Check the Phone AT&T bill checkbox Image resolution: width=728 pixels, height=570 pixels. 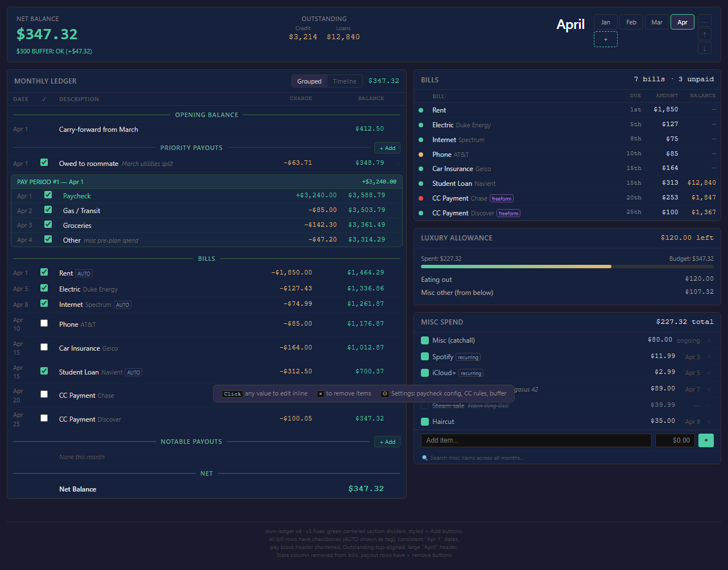coord(44,323)
